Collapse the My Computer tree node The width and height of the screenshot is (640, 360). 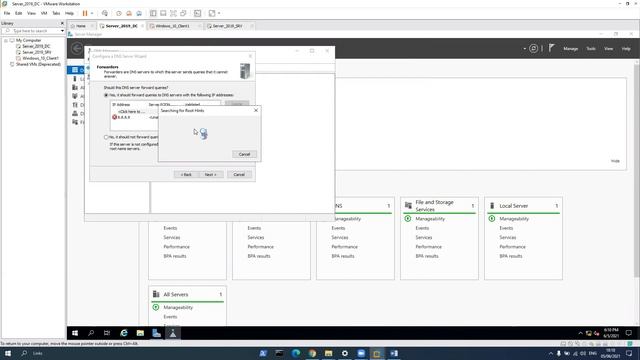click(5, 40)
